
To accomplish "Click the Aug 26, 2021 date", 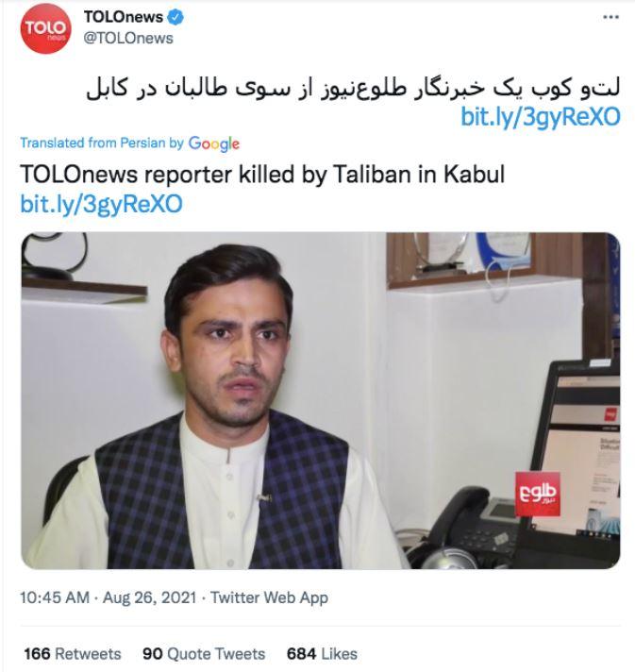I will pyautogui.click(x=149, y=597).
